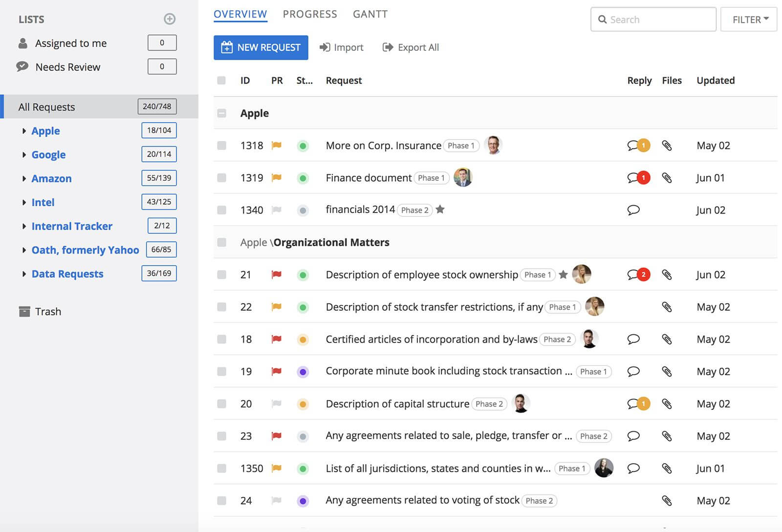The image size is (782, 532).
Task: Expand the Apple list arrow
Action: tap(24, 131)
